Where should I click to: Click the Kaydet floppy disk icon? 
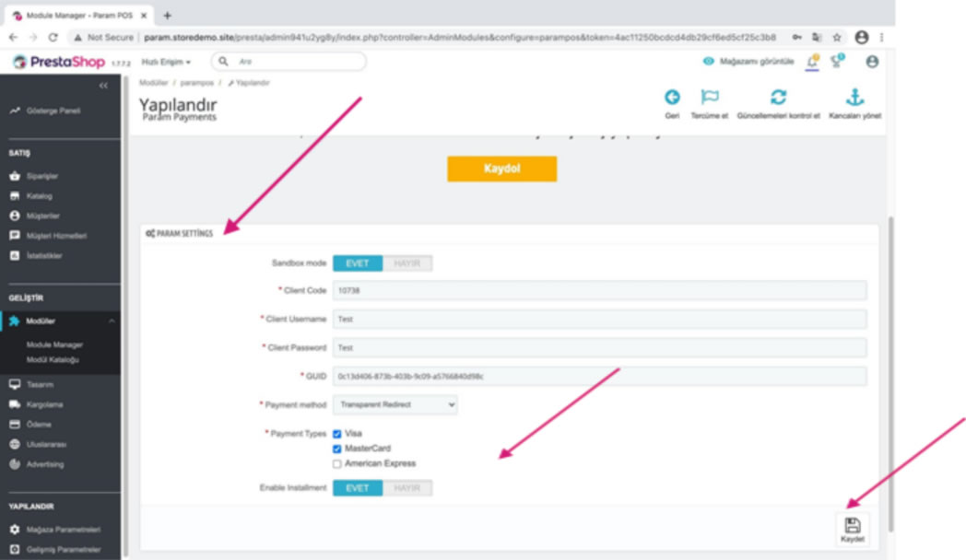coord(853,525)
